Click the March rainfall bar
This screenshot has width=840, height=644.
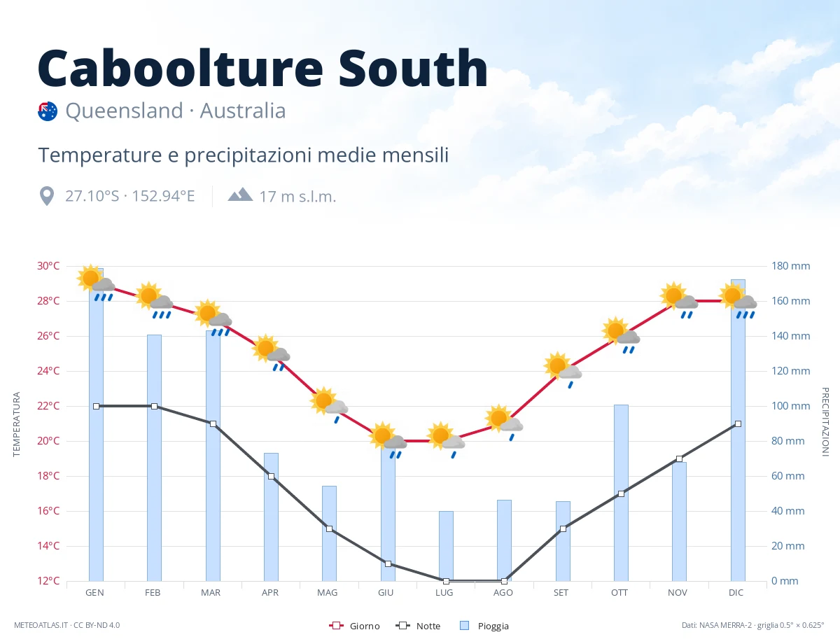213,456
